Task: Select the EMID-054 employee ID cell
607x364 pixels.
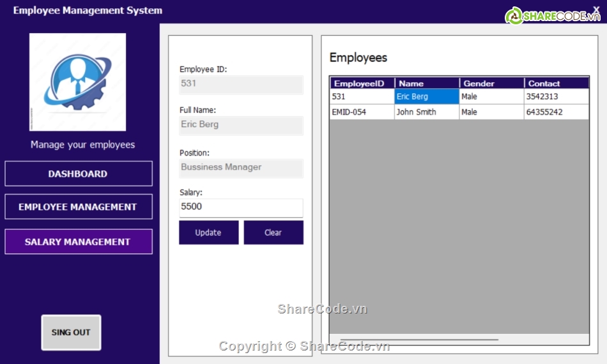Action: [362, 112]
